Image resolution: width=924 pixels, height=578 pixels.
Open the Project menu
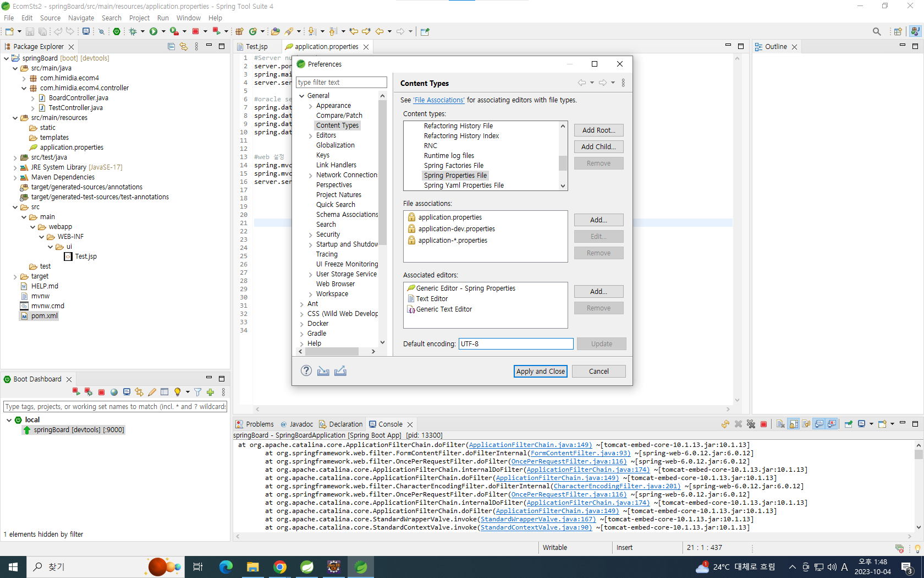(139, 18)
